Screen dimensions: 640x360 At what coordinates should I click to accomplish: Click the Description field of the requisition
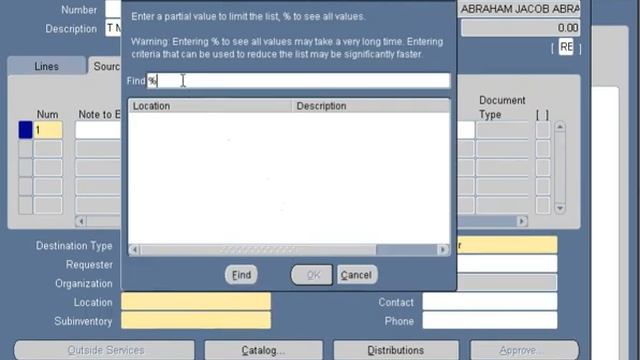(x=113, y=28)
